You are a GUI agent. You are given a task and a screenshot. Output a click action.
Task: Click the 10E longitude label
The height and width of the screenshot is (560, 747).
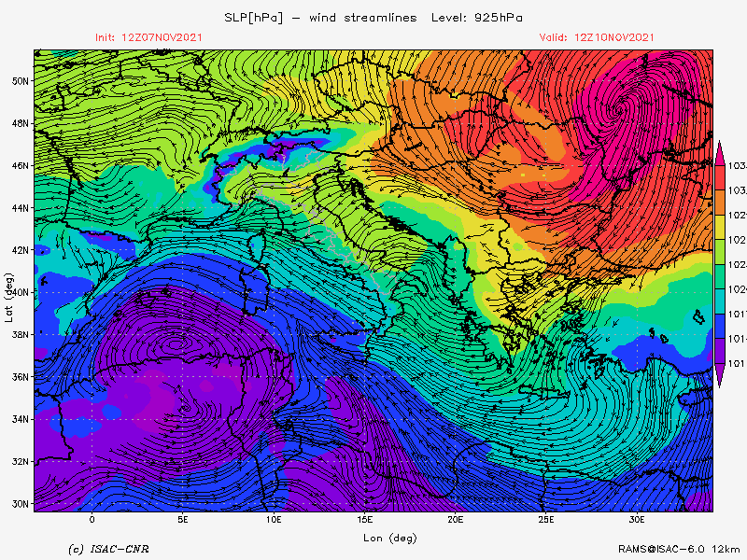[274, 520]
